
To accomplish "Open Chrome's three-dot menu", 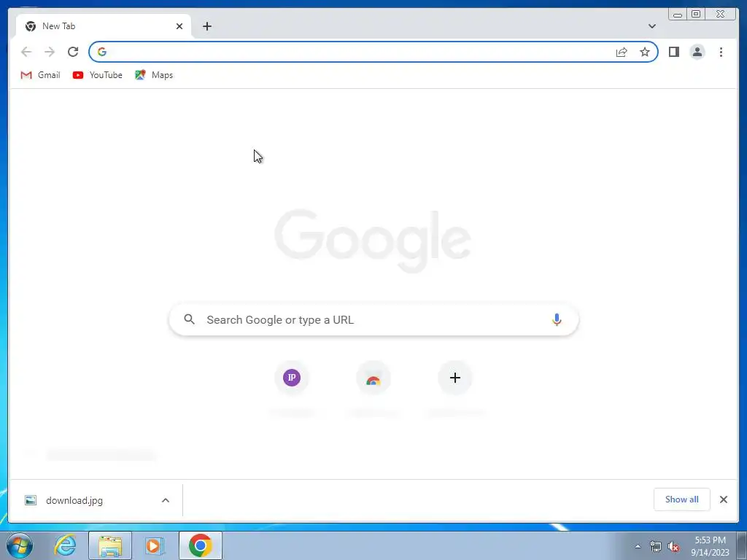I will pos(721,52).
